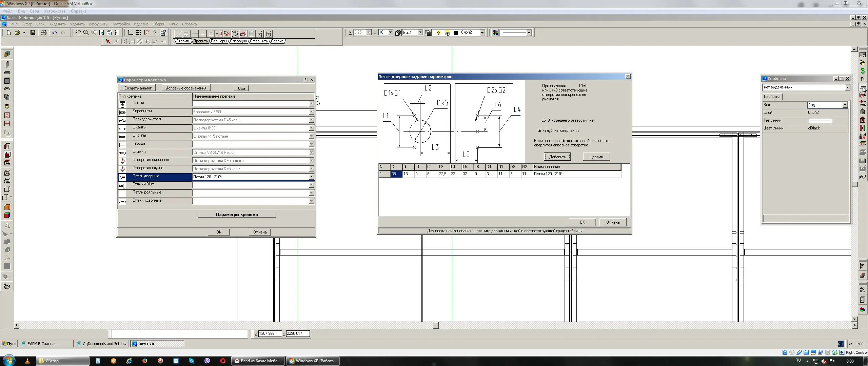Viewport: 868px width, 366px height.
Task: Toggle the layer lock icon
Action: coord(448,33)
